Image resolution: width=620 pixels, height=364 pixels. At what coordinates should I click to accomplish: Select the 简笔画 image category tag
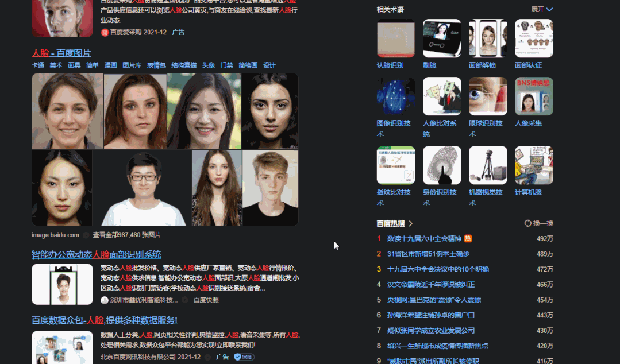[x=248, y=65]
